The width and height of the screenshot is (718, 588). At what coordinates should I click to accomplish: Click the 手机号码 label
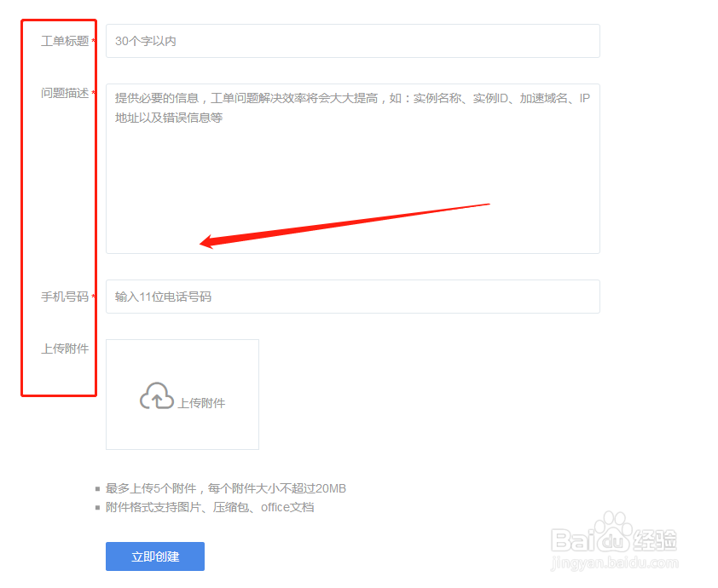[65, 297]
